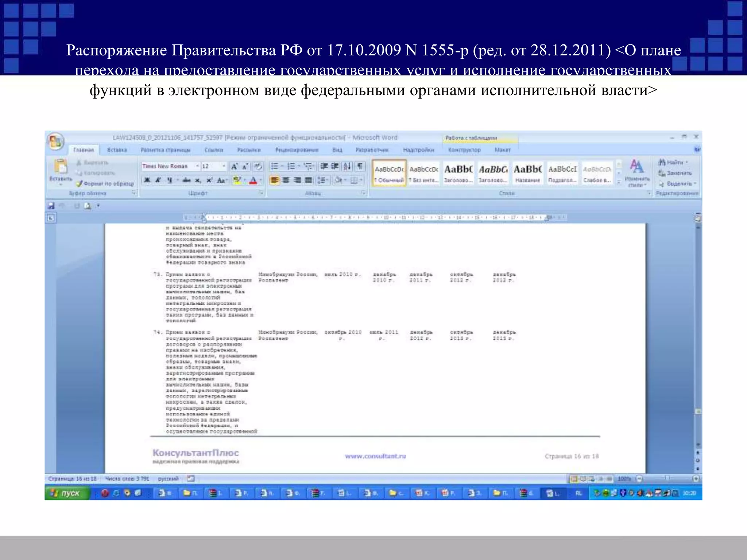The height and width of the screenshot is (560, 747).
Task: Select align text left
Action: pyautogui.click(x=275, y=180)
